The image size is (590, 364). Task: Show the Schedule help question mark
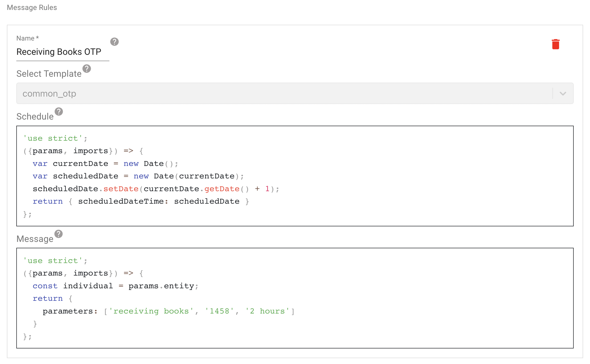59,112
